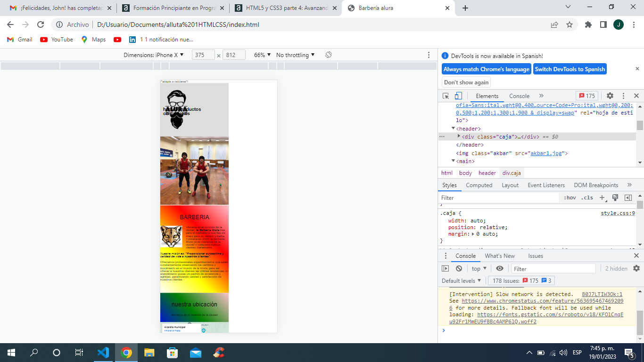Select the inspect element picker icon

click(446, 96)
